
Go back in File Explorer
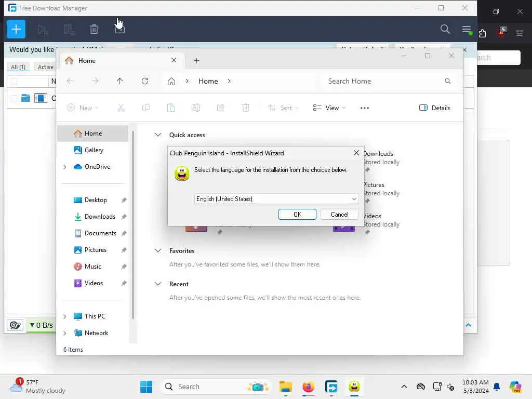click(x=70, y=81)
